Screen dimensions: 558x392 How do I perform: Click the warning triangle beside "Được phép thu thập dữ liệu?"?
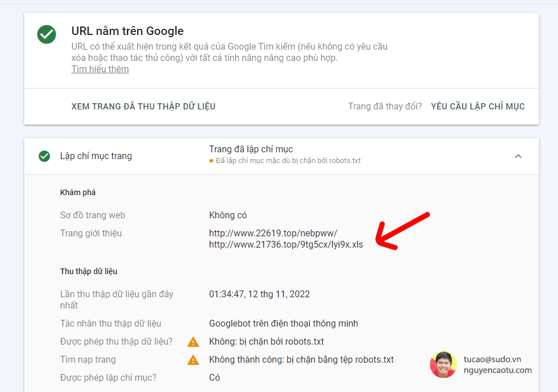(194, 341)
